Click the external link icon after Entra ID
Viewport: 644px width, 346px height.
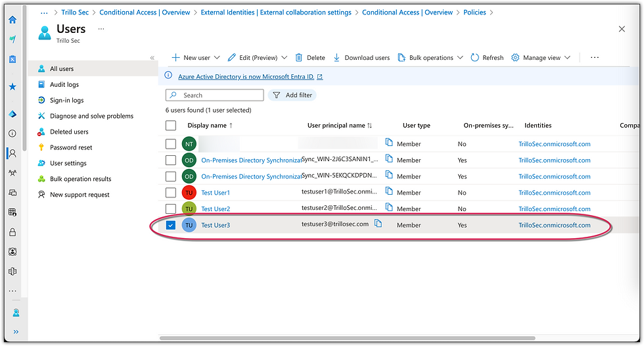[x=320, y=77]
